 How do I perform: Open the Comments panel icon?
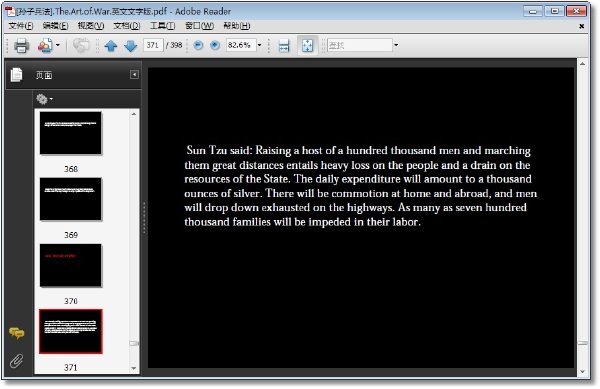pyautogui.click(x=17, y=333)
